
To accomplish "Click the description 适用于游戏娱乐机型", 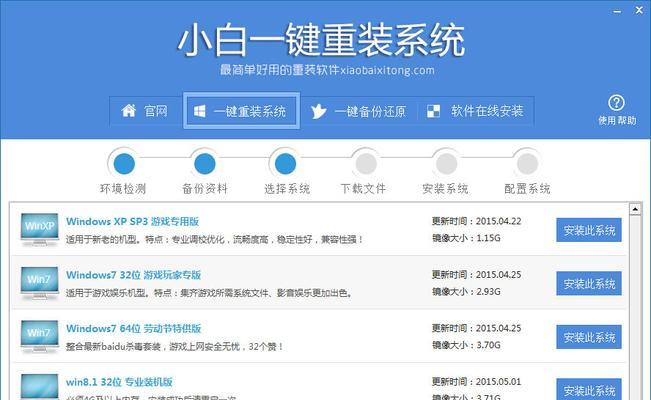I will point(209,293).
